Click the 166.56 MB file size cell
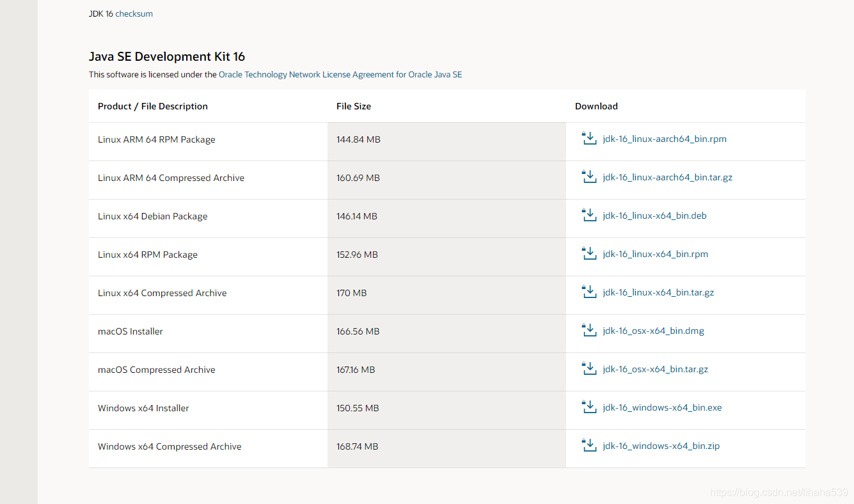 click(447, 333)
